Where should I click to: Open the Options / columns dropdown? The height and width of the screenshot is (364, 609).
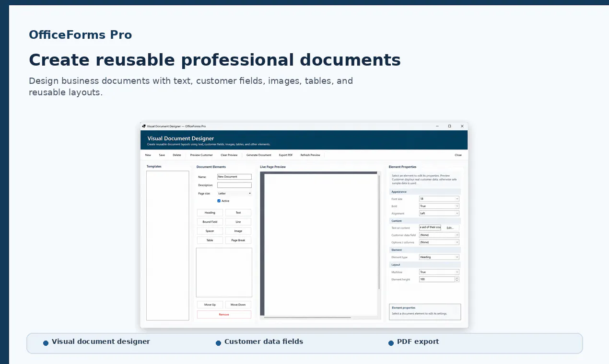pyautogui.click(x=439, y=242)
